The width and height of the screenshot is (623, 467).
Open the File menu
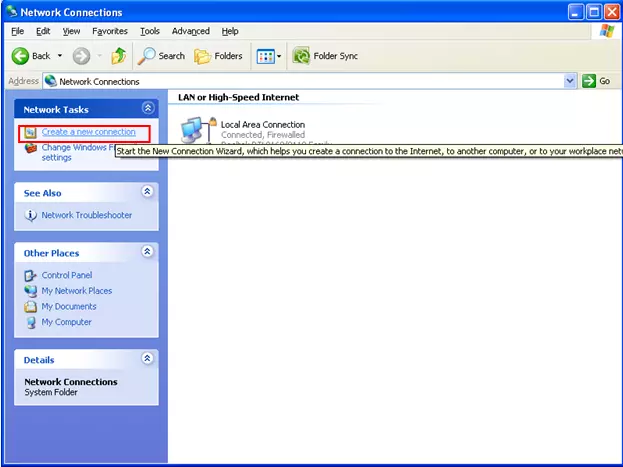[x=17, y=31]
